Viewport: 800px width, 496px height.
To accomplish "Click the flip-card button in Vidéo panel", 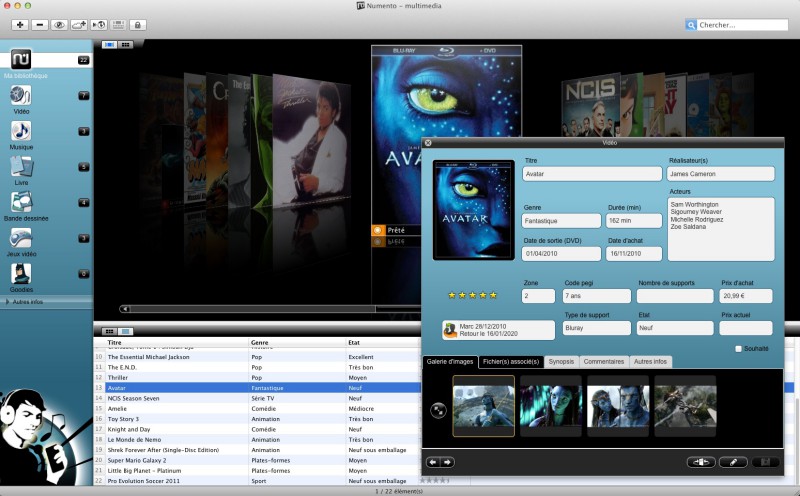I will pyautogui.click(x=701, y=462).
